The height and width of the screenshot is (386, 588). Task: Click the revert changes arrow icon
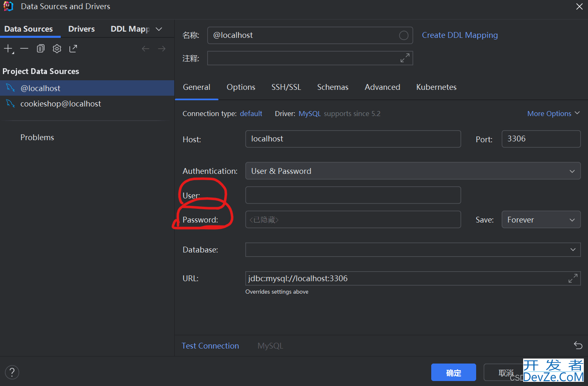[578, 345]
